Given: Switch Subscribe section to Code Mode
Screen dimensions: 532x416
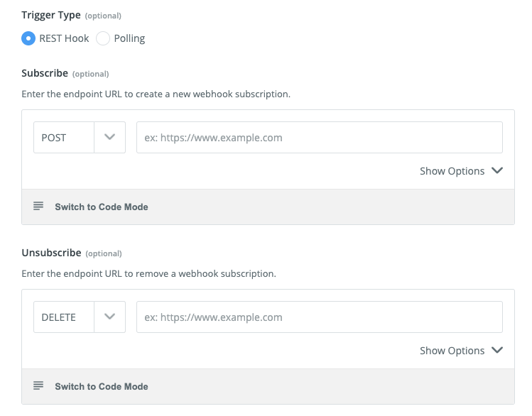Looking at the screenshot, I should point(101,207).
